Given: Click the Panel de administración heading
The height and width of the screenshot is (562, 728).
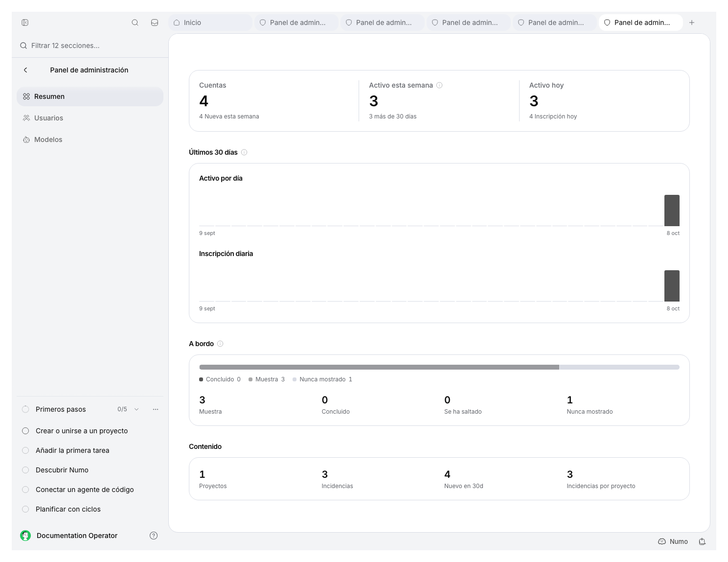Looking at the screenshot, I should tap(89, 70).
